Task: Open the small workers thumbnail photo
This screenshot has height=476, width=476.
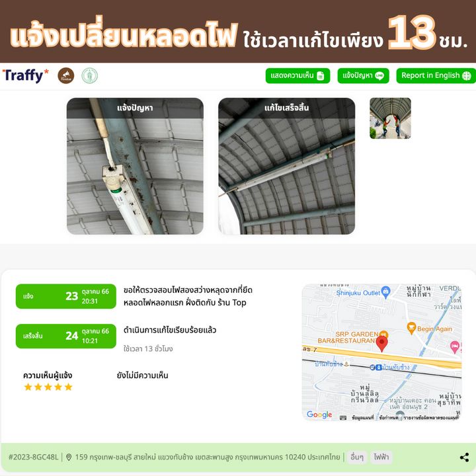Action: tap(390, 118)
